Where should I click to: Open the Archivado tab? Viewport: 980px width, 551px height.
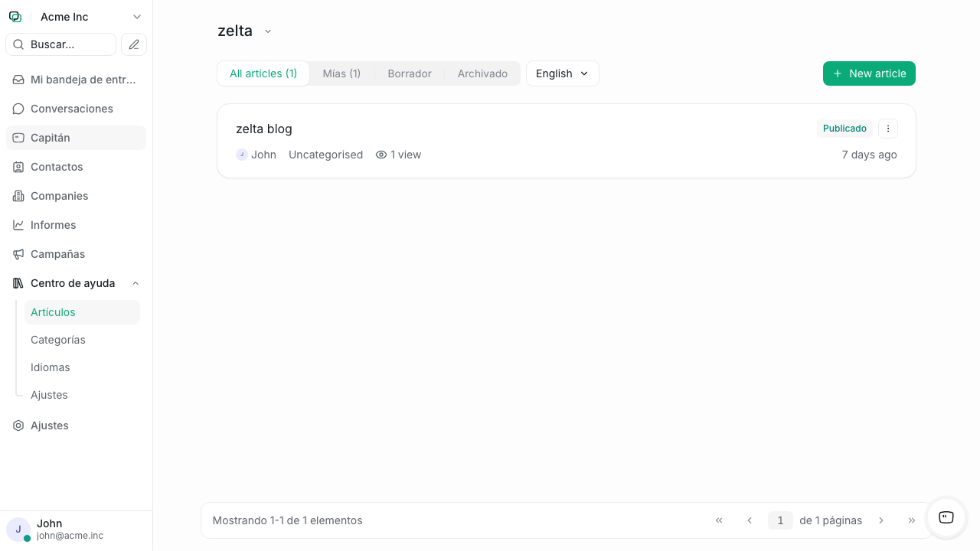(x=482, y=73)
